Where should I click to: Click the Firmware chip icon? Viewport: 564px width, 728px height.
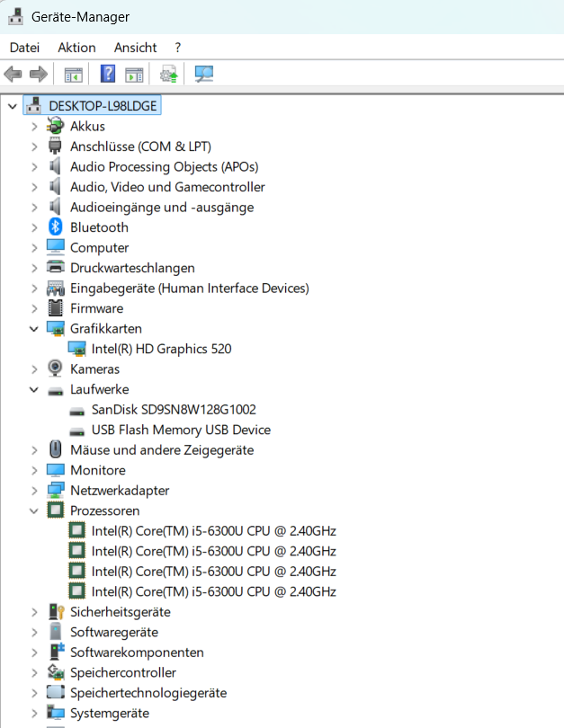[x=55, y=307]
